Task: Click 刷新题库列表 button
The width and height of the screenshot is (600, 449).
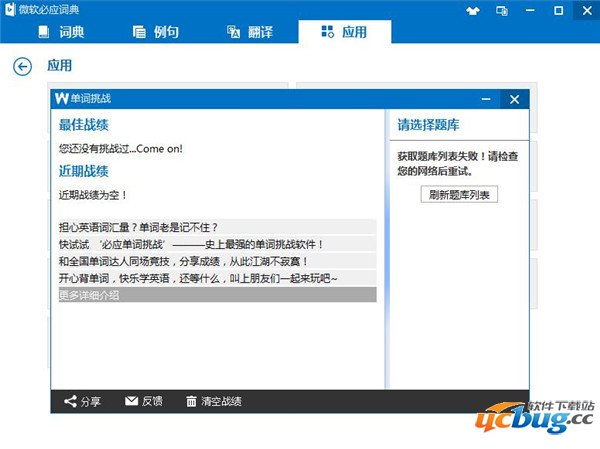Action: point(459,195)
